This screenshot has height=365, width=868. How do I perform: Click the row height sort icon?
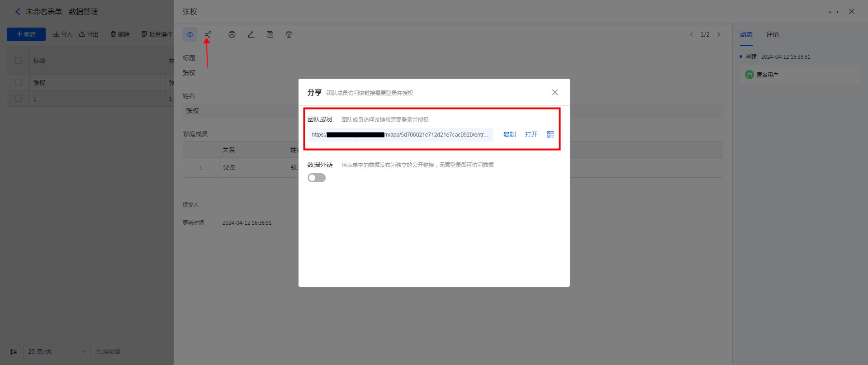(14, 351)
